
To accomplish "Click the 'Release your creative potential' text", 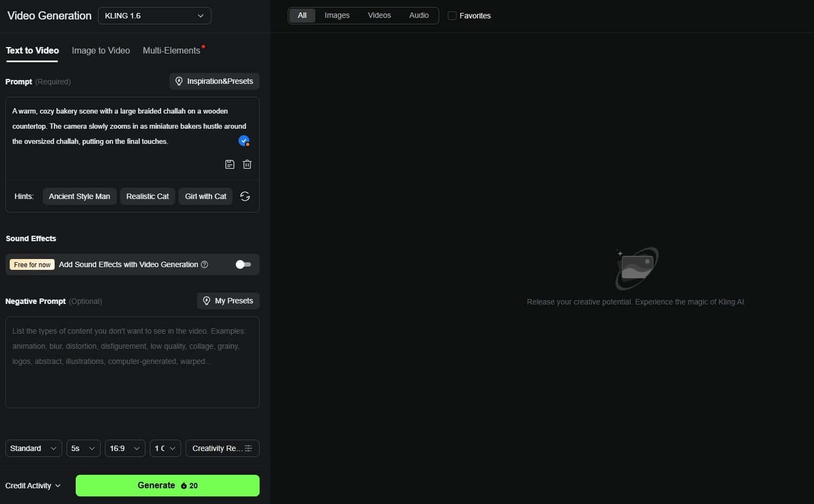I will 636,302.
